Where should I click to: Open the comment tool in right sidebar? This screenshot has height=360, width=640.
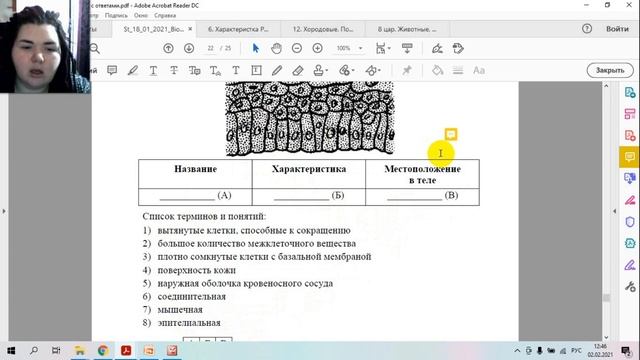(629, 157)
